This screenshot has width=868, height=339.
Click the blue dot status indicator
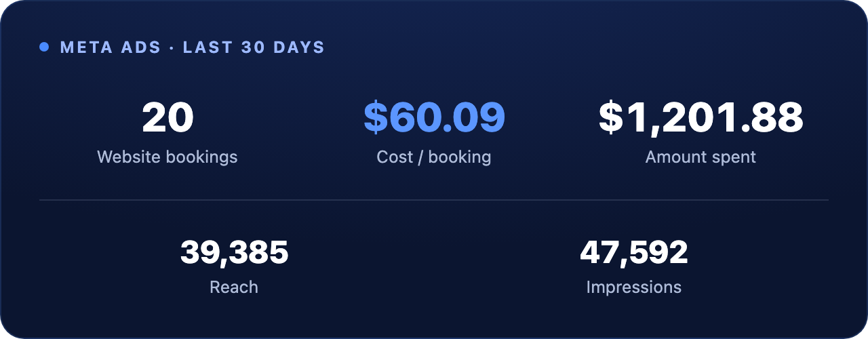[44, 47]
